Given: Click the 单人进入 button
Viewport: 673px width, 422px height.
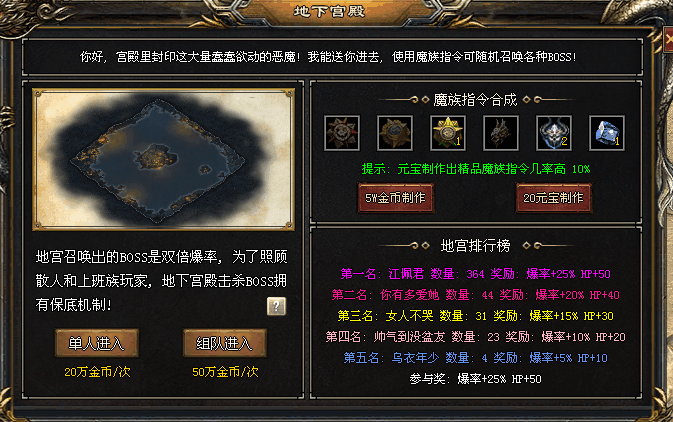Looking at the screenshot, I should click(97, 343).
